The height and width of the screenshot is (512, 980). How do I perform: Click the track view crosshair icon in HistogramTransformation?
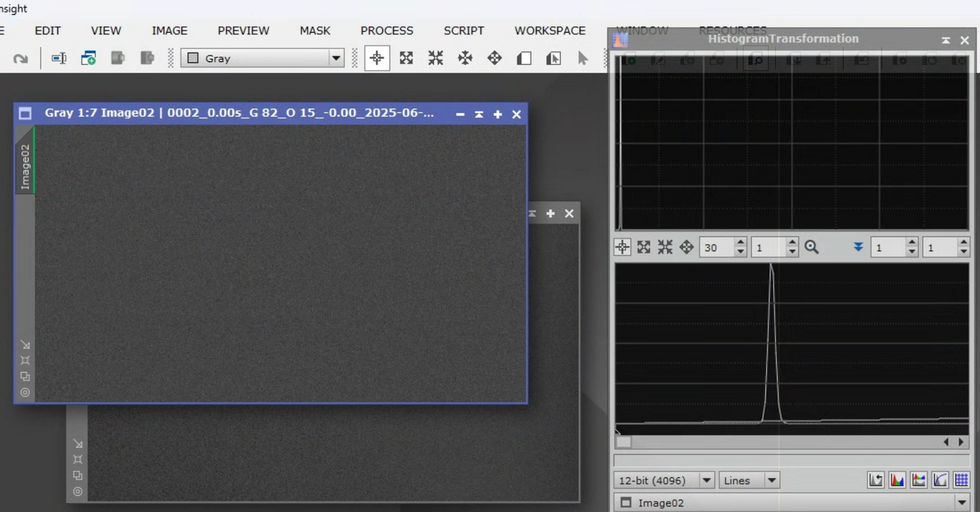(622, 247)
